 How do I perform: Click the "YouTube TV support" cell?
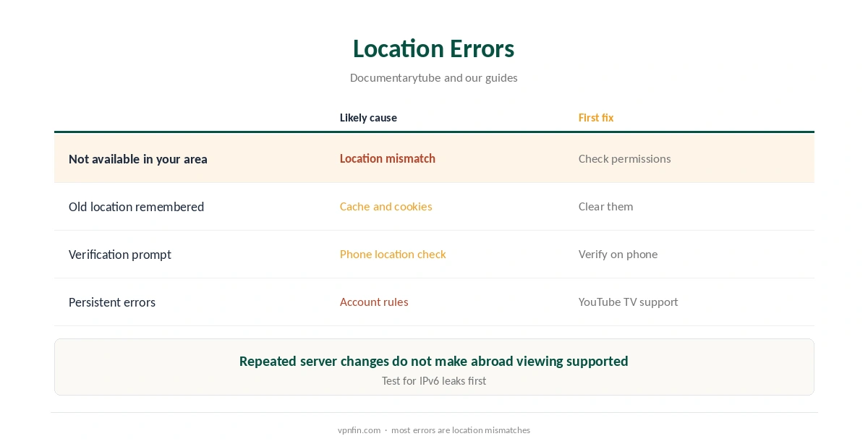(x=629, y=302)
